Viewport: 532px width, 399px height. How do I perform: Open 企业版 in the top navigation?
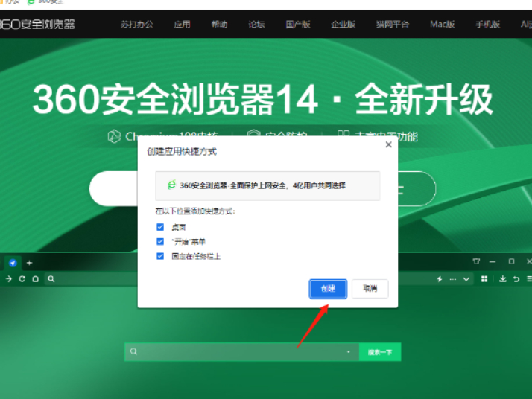[x=343, y=25]
